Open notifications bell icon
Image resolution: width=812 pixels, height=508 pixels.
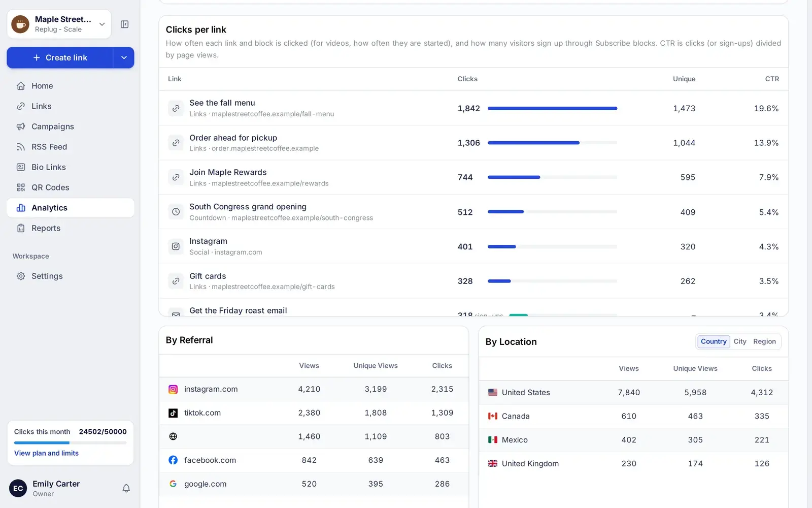point(126,488)
